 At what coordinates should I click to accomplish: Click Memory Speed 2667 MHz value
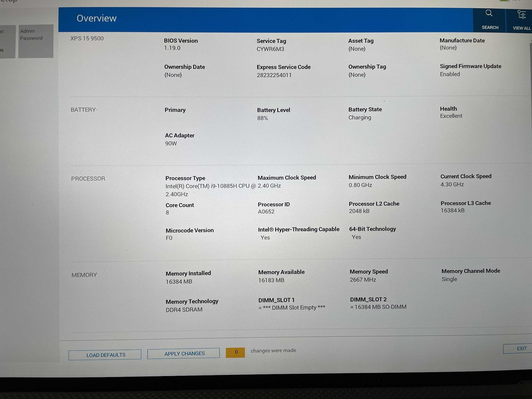363,280
